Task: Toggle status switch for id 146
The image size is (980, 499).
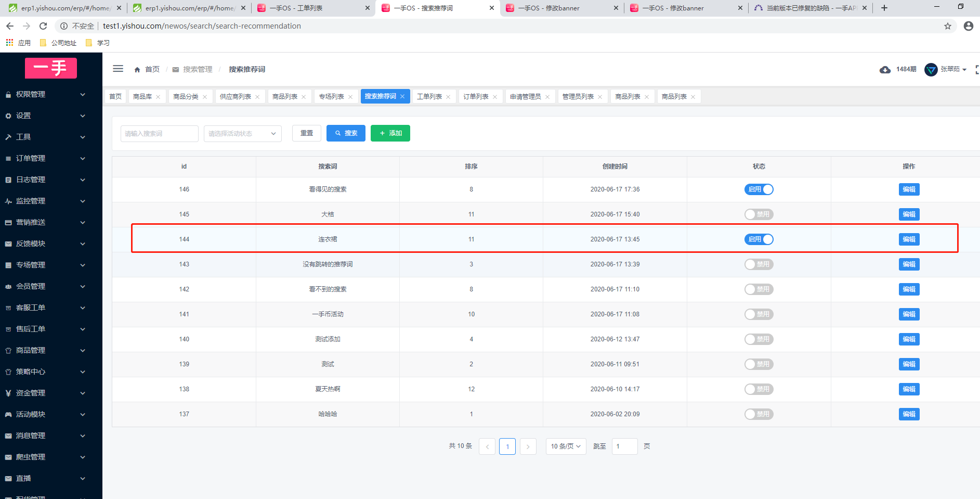Action: pyautogui.click(x=759, y=189)
